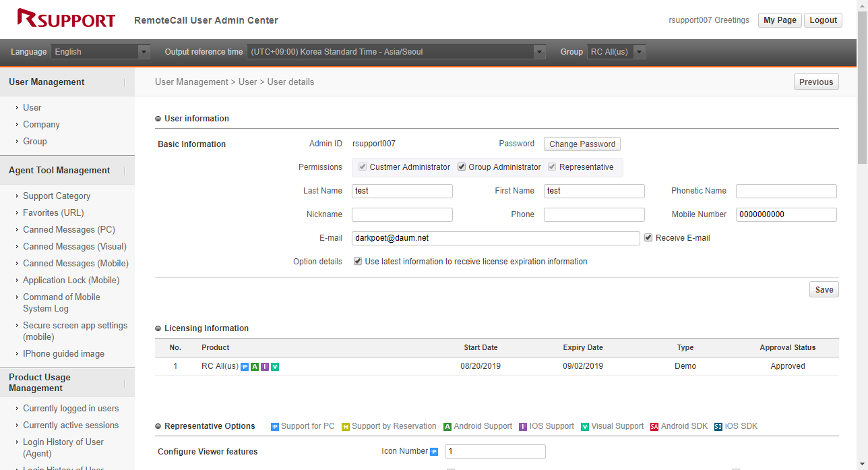The height and width of the screenshot is (470, 868).
Task: Open Canned Messages (Mobile) menu item
Action: click(75, 264)
